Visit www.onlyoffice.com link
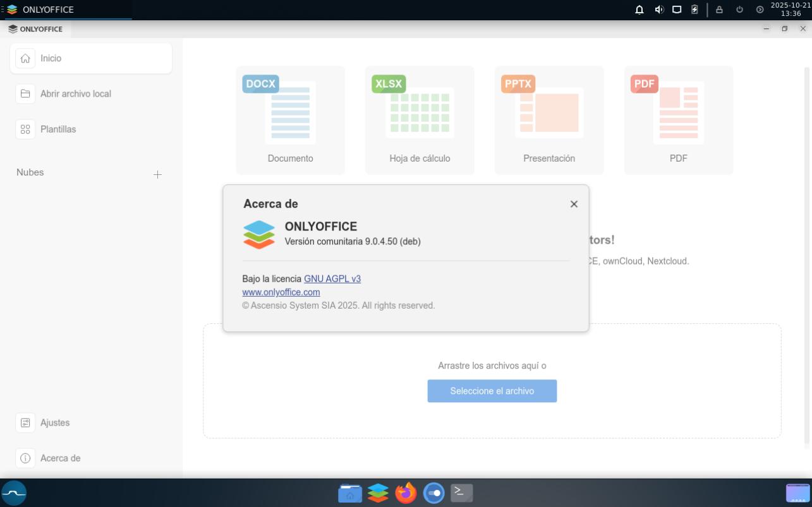The height and width of the screenshot is (507, 812). click(281, 292)
